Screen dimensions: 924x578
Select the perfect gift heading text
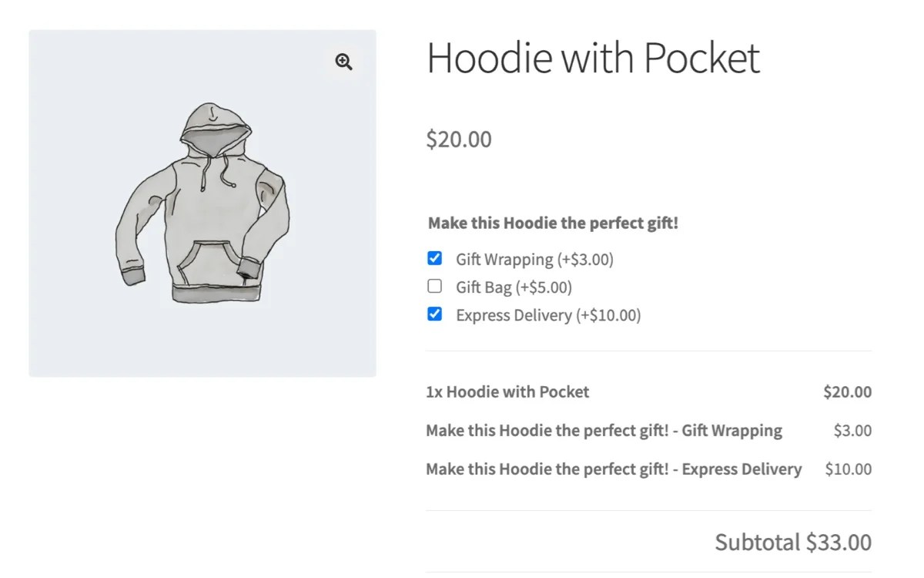click(553, 223)
